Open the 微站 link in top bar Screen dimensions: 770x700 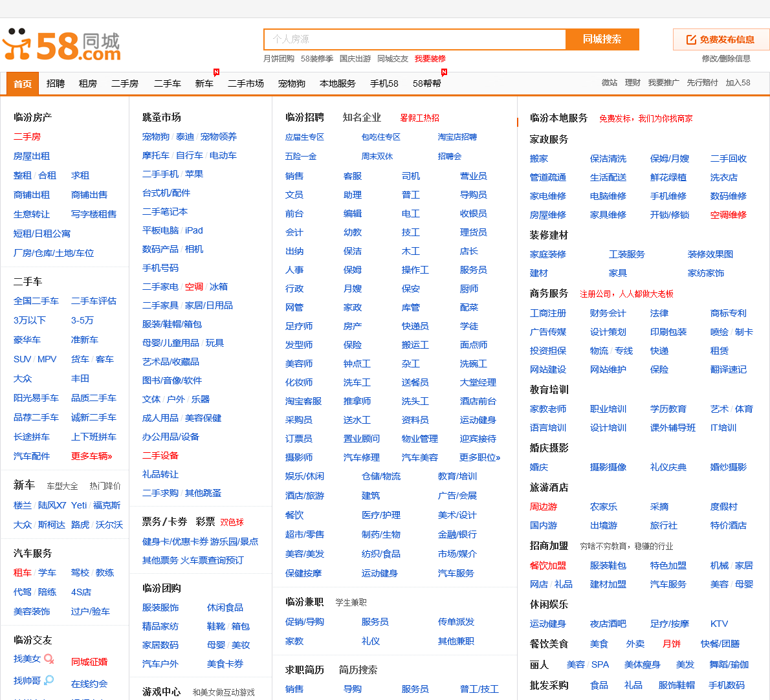[x=609, y=82]
